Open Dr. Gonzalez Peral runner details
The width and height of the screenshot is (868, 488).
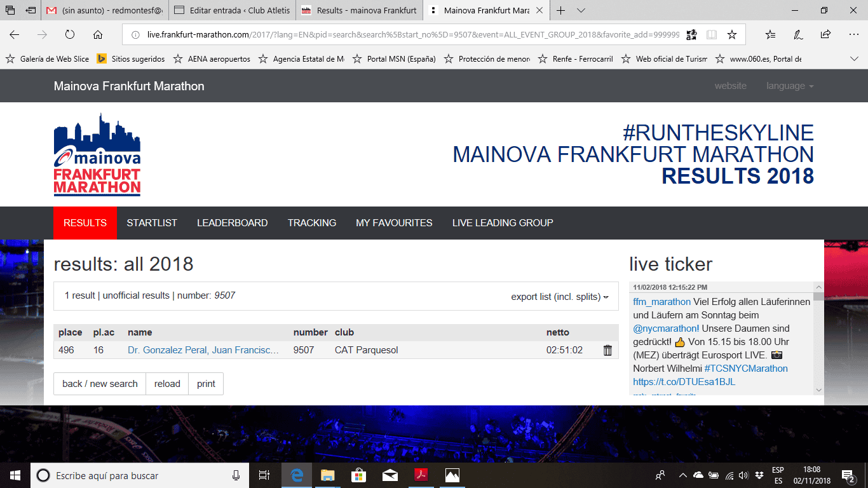click(x=203, y=350)
